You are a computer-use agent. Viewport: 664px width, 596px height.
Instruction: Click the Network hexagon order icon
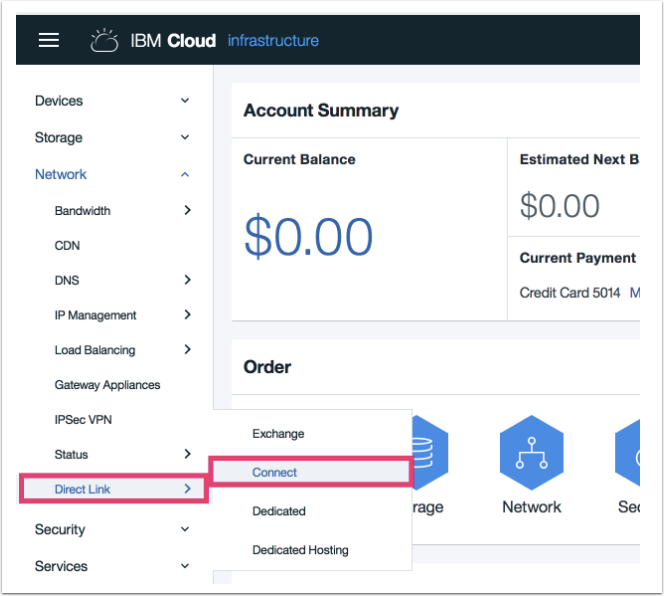point(531,452)
